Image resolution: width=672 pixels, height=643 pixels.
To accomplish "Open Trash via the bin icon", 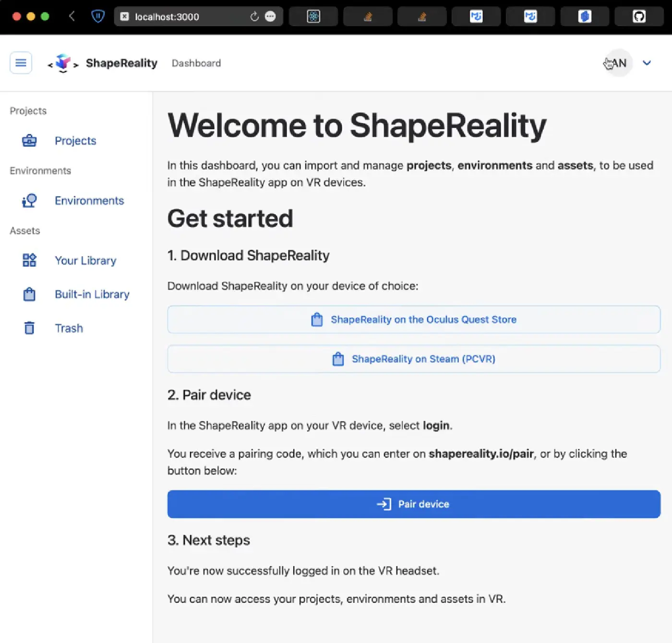I will [29, 328].
